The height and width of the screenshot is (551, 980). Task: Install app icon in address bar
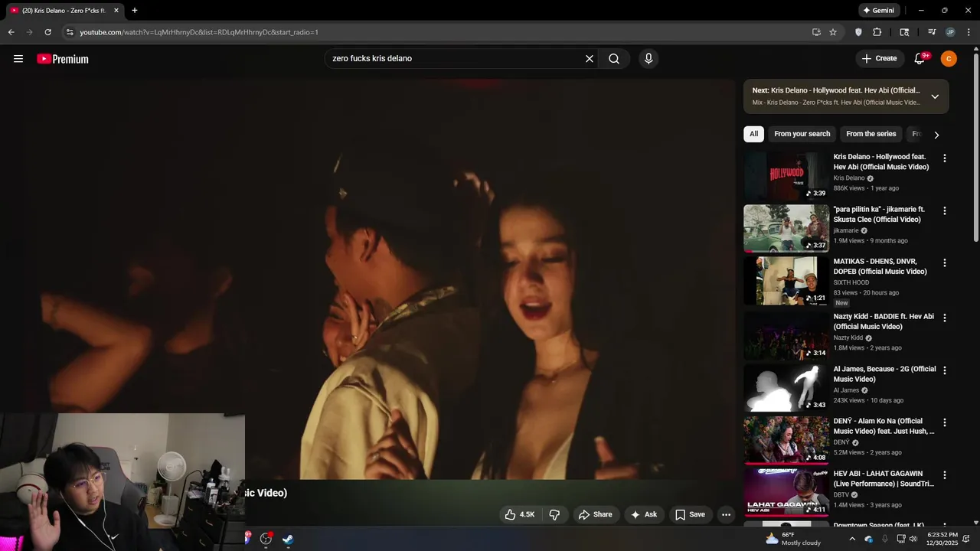point(816,32)
